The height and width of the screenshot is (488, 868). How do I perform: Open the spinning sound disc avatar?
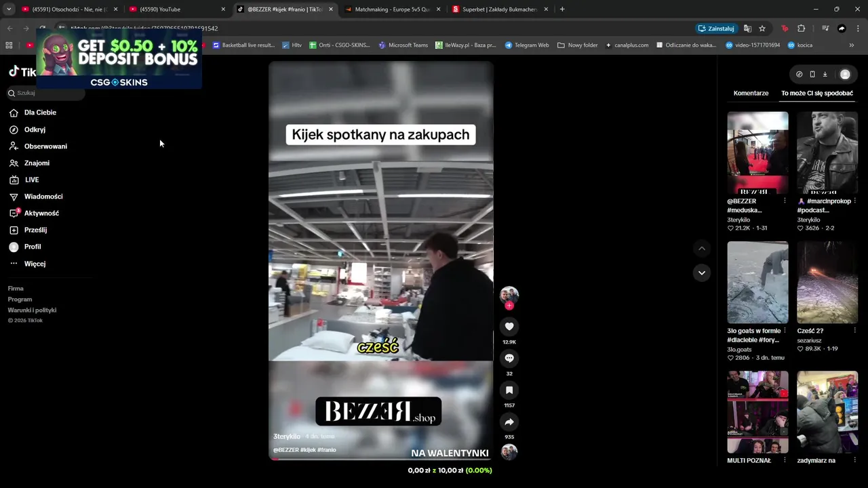pyautogui.click(x=509, y=452)
